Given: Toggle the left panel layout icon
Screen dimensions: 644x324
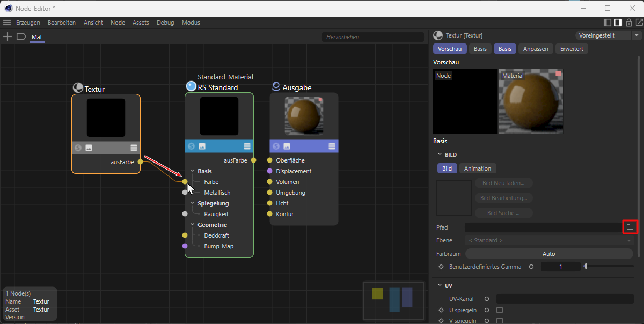Looking at the screenshot, I should [x=608, y=23].
